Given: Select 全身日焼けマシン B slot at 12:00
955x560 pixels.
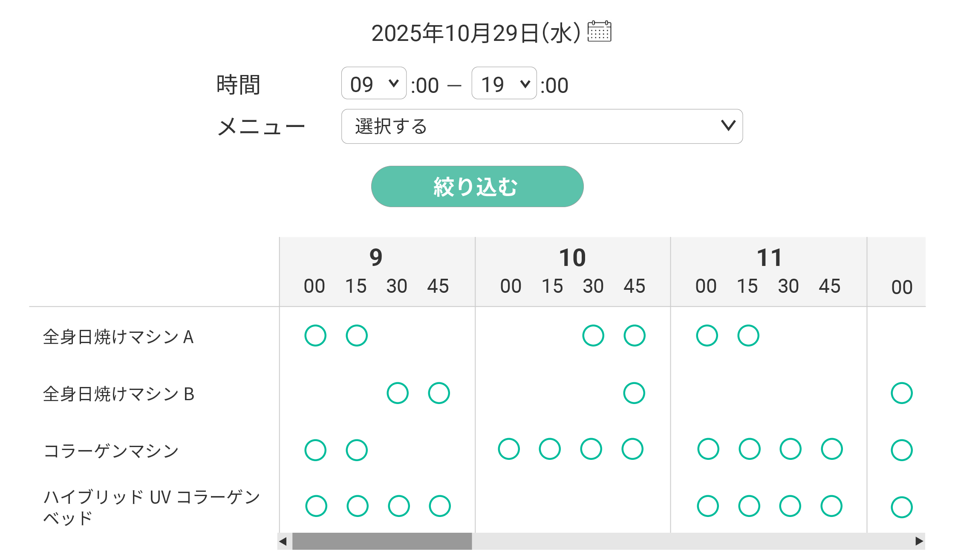Looking at the screenshot, I should [902, 393].
